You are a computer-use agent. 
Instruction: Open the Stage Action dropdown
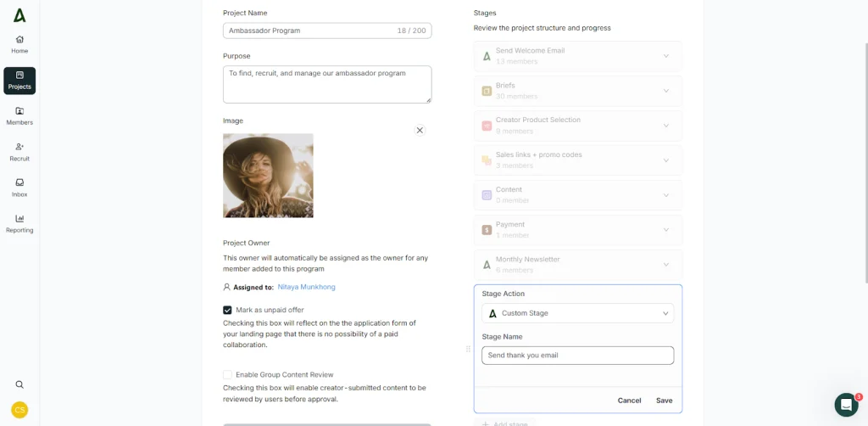[x=577, y=313]
